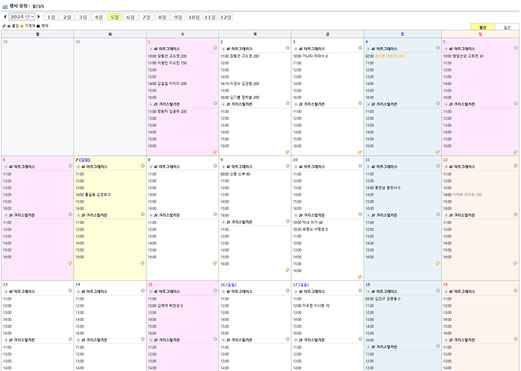The height and width of the screenshot is (371, 521).
Task: Open the 4F hall label on day 14
Action: (94, 291)
